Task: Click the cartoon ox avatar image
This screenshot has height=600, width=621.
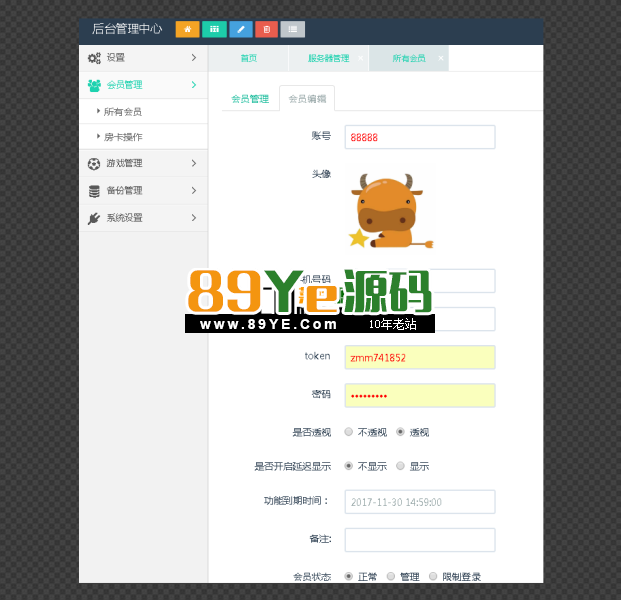Action: click(x=391, y=210)
